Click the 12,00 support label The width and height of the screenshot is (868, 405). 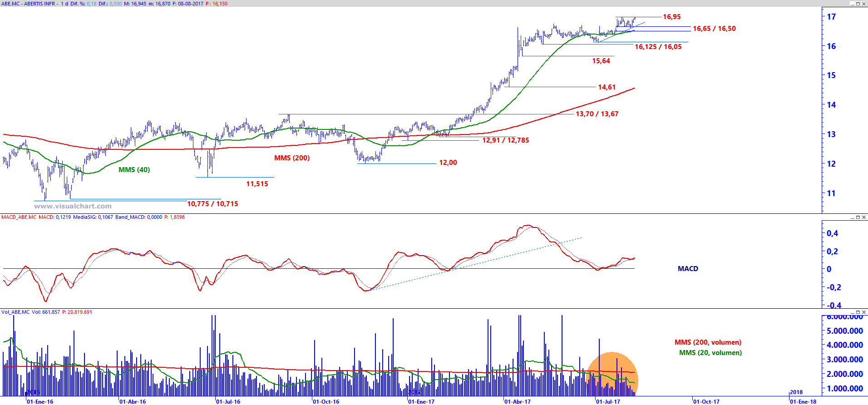pyautogui.click(x=448, y=163)
